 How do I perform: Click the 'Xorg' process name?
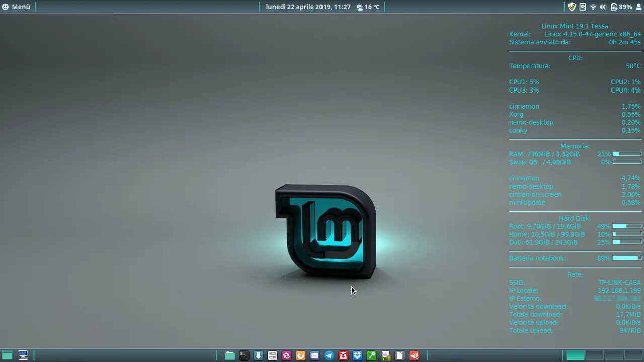[x=516, y=114]
